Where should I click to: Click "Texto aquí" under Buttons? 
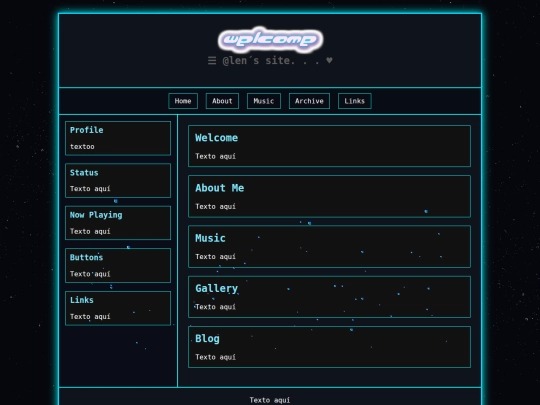90,274
